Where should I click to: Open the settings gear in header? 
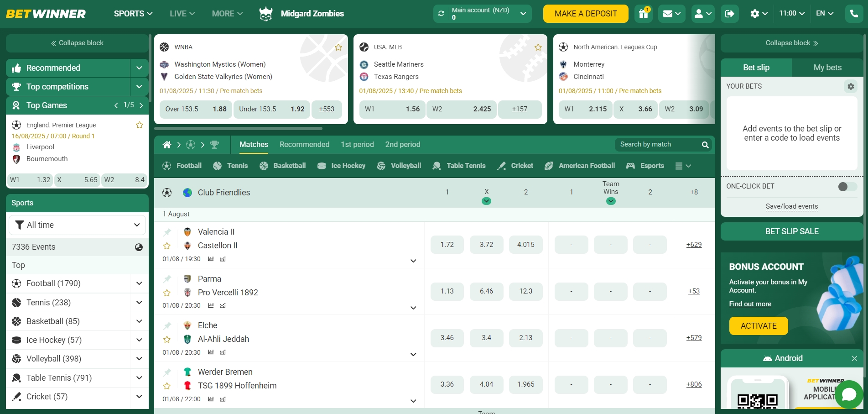[759, 14]
